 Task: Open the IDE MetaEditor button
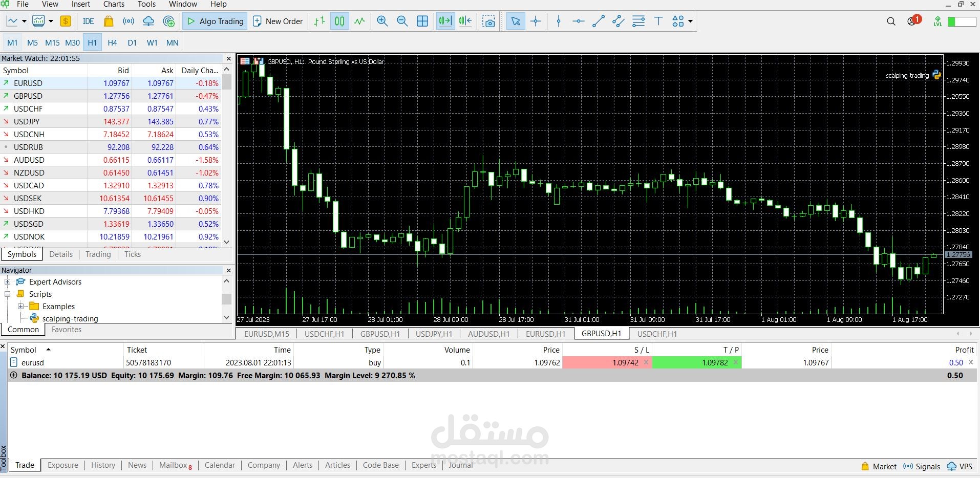click(89, 21)
